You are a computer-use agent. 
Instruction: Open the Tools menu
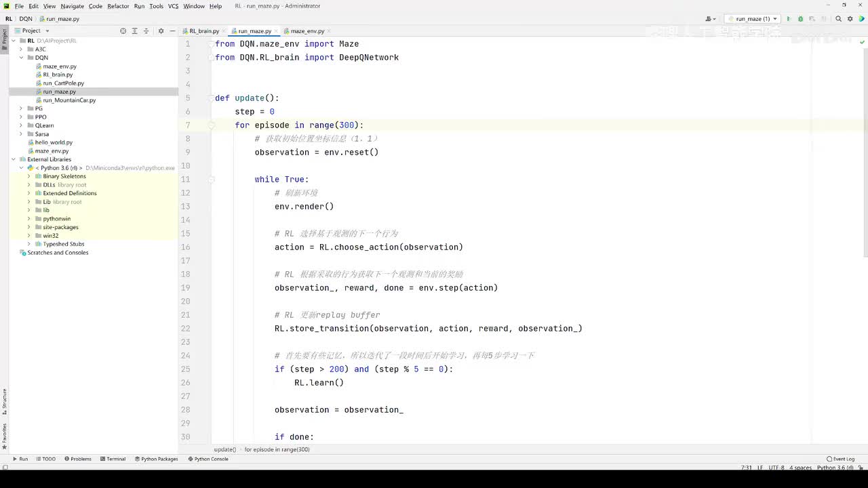pyautogui.click(x=156, y=6)
